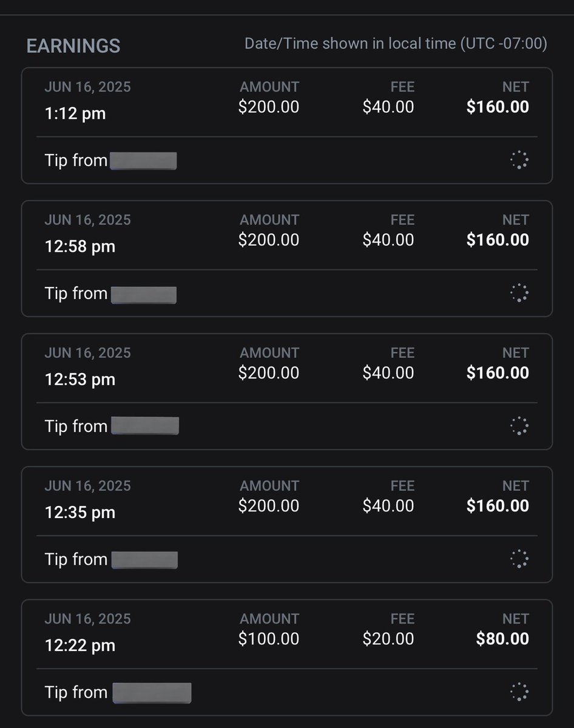574x728 pixels.
Task: Click the 12:58 pm timestamp
Action: point(80,246)
